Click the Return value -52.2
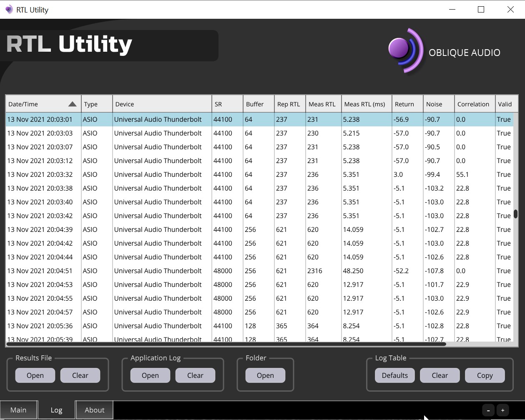The height and width of the screenshot is (420, 525). pyautogui.click(x=401, y=271)
